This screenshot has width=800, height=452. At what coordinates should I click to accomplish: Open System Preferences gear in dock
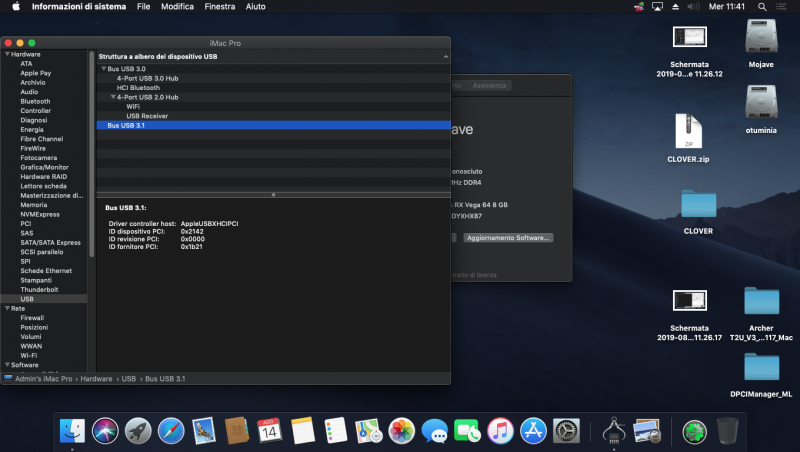tap(567, 431)
